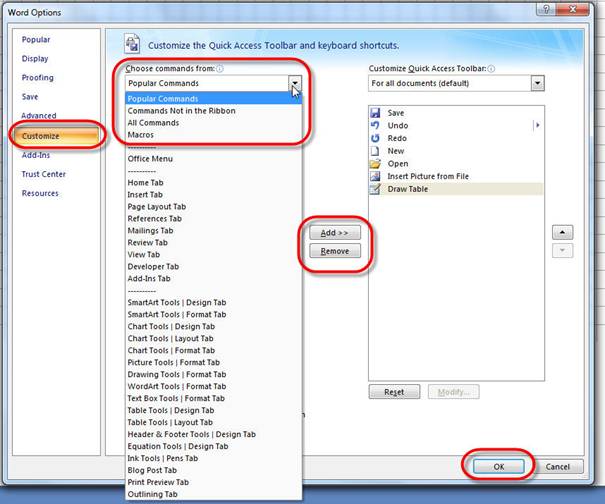The height and width of the screenshot is (504, 605).
Task: Click the Draw Table pencil icon
Action: [375, 189]
